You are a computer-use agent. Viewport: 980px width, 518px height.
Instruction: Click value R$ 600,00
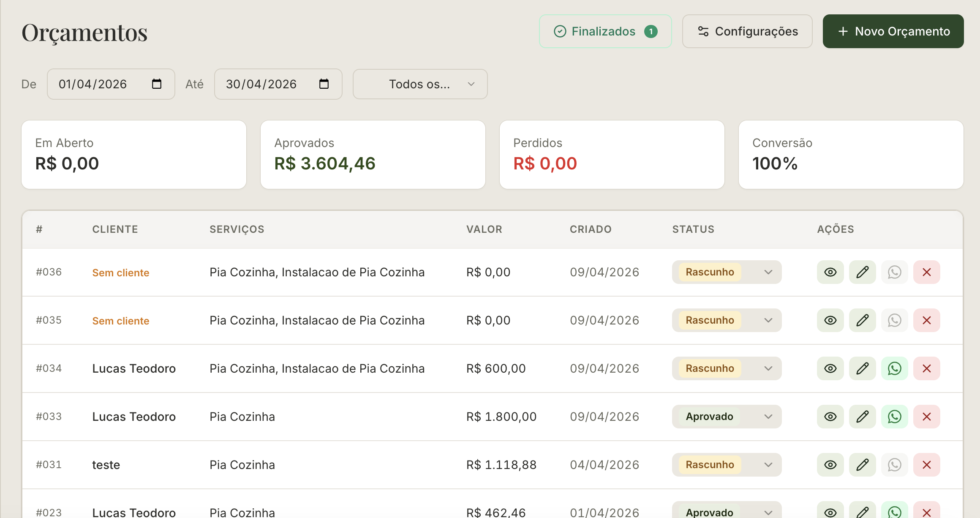point(496,368)
